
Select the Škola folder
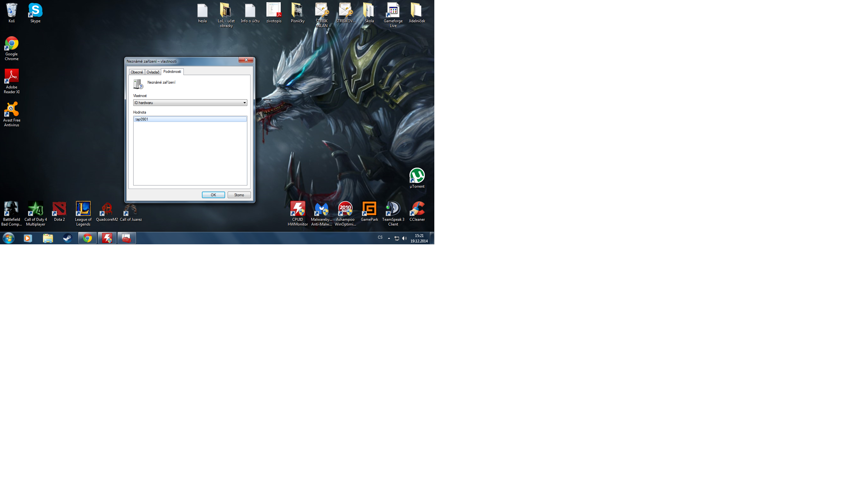tap(369, 13)
